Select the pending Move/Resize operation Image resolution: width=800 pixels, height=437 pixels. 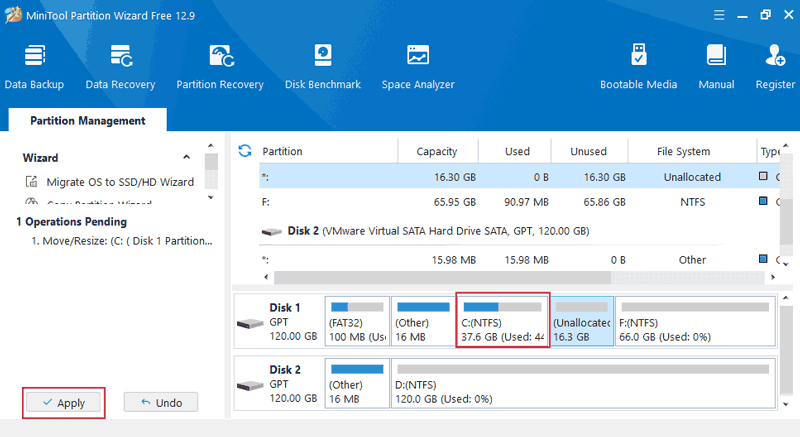pyautogui.click(x=122, y=241)
